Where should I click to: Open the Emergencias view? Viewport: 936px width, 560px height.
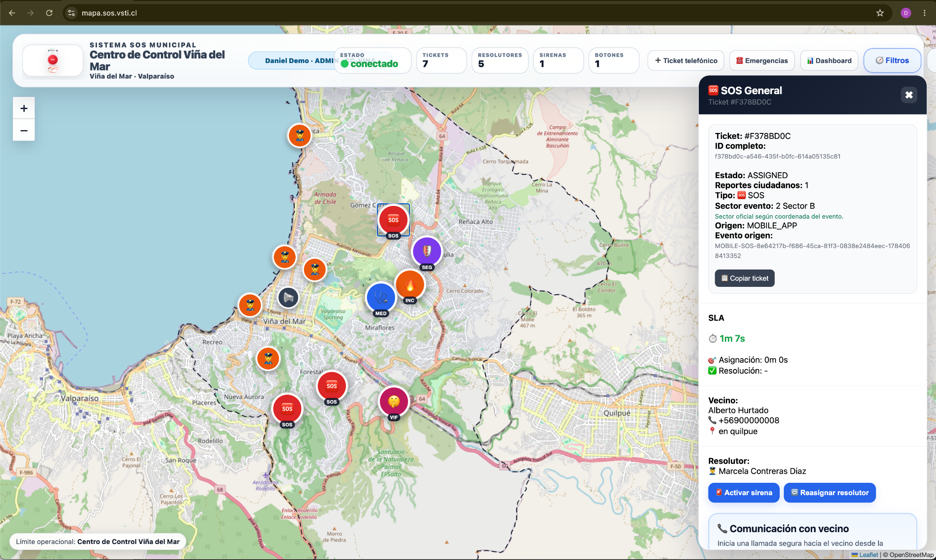click(762, 60)
